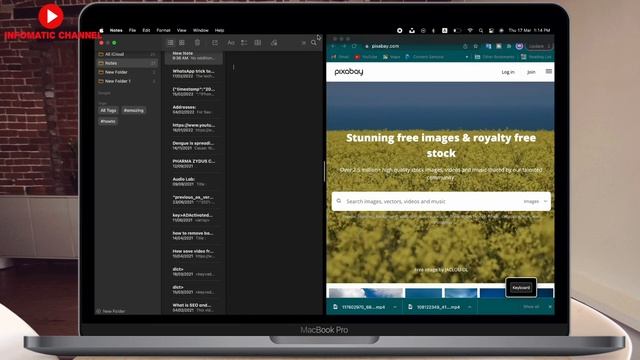This screenshot has width=640, height=360.
Task: Open the Addresses note
Action: [x=193, y=109]
